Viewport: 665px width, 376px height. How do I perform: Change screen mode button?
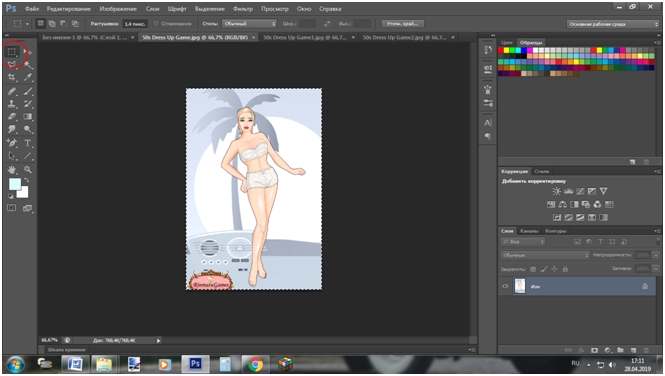click(28, 208)
